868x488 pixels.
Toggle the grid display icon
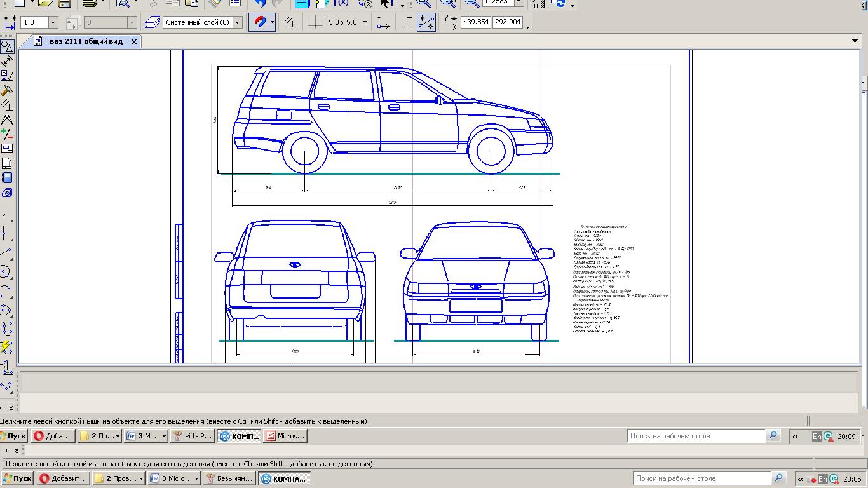[x=315, y=22]
